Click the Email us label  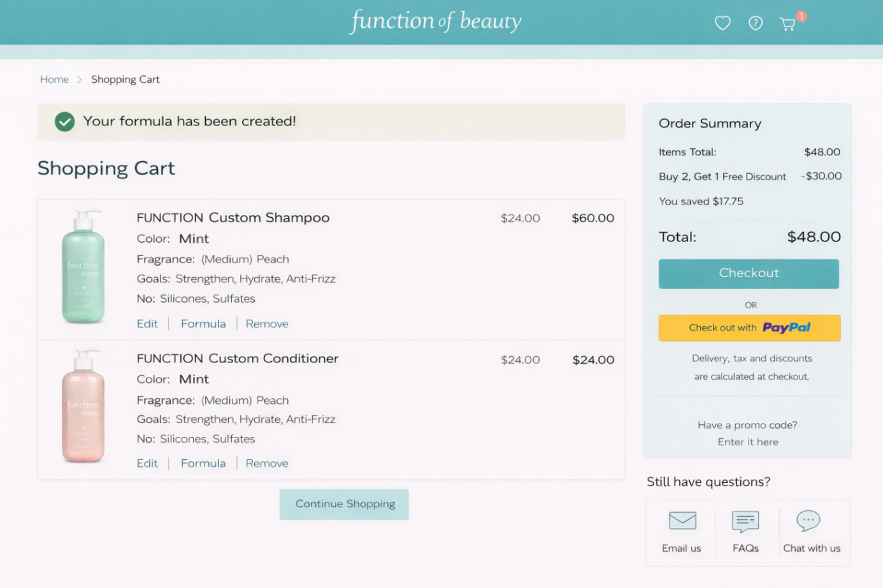[x=681, y=549]
